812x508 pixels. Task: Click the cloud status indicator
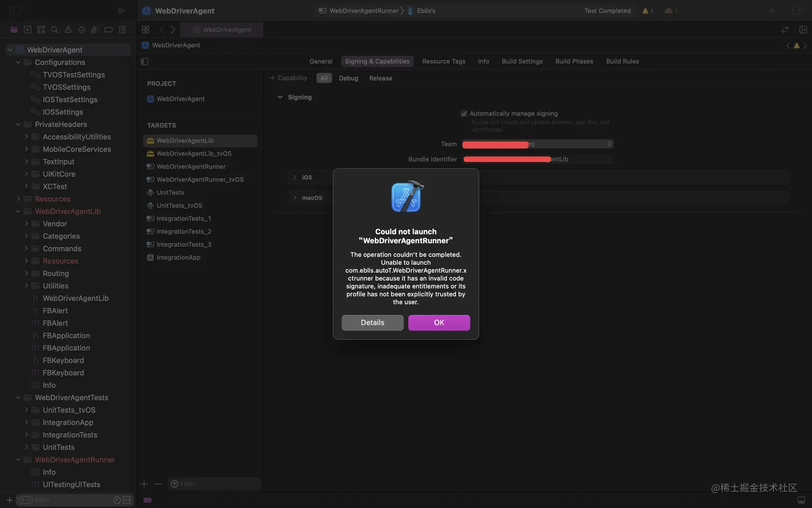coord(671,11)
